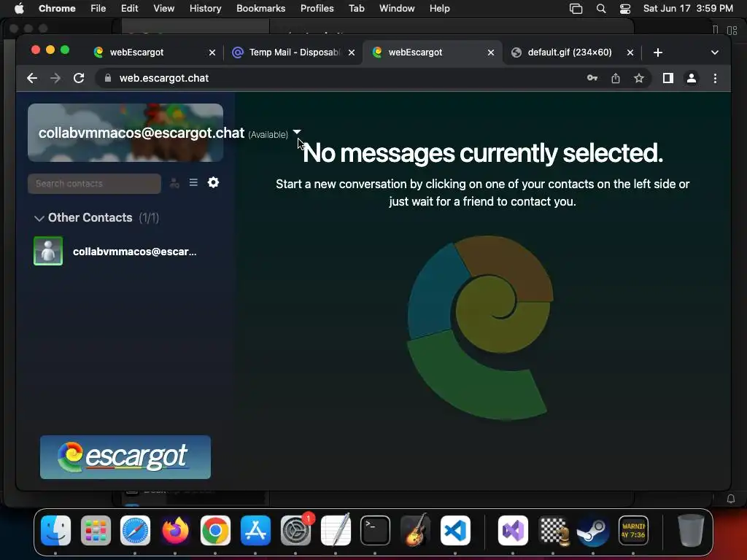This screenshot has height=560, width=747.
Task: Focus the Search contacts field
Action: tap(94, 183)
